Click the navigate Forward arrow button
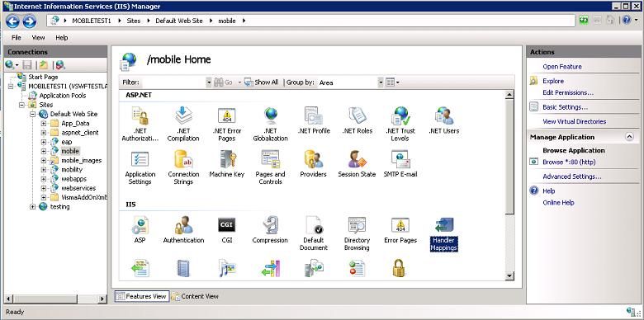Viewport: 644px width, 320px height. point(29,21)
